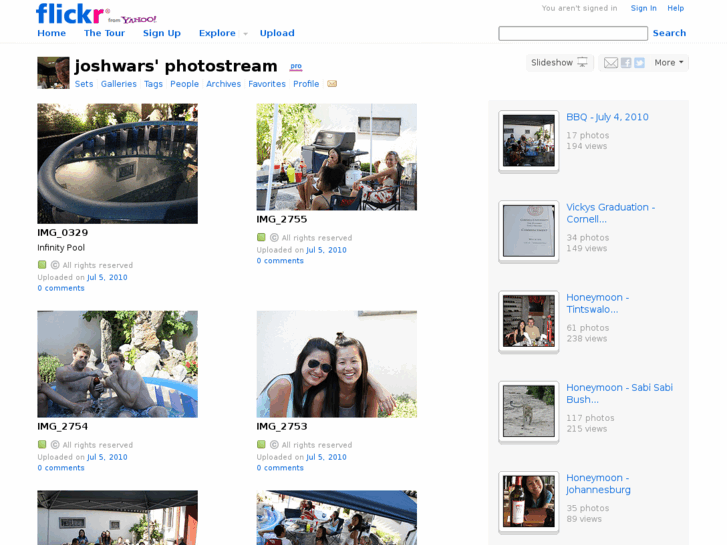View the Favorites tab
The width and height of the screenshot is (727, 545).
coord(267,84)
